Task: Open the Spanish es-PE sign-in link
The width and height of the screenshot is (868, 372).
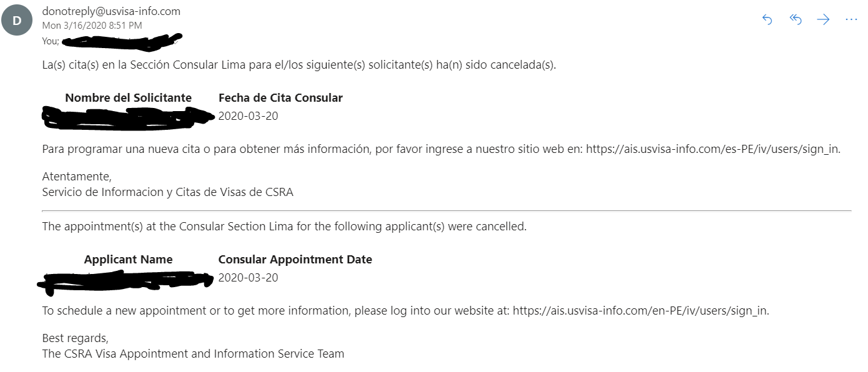Action: click(x=713, y=149)
